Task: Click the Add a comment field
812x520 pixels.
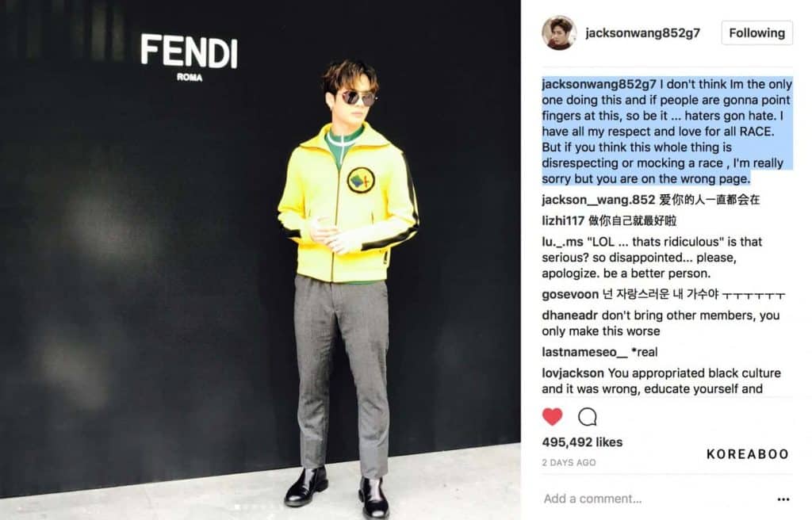Action: (x=657, y=499)
